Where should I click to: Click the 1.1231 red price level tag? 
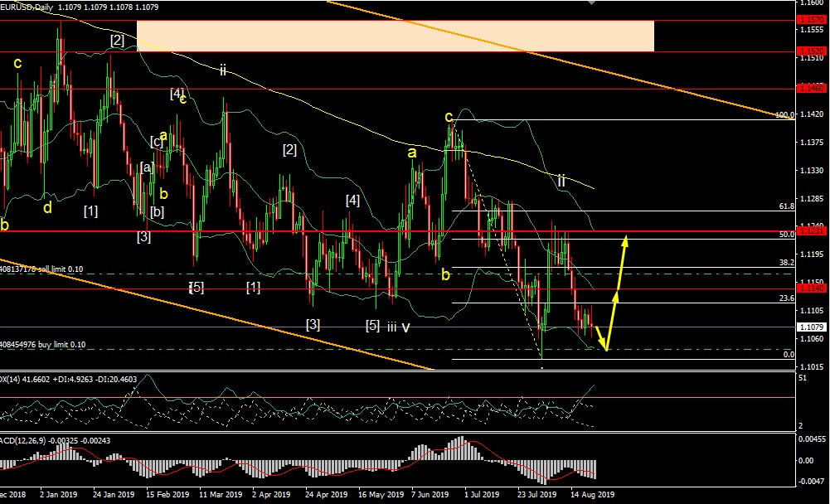tap(810, 230)
